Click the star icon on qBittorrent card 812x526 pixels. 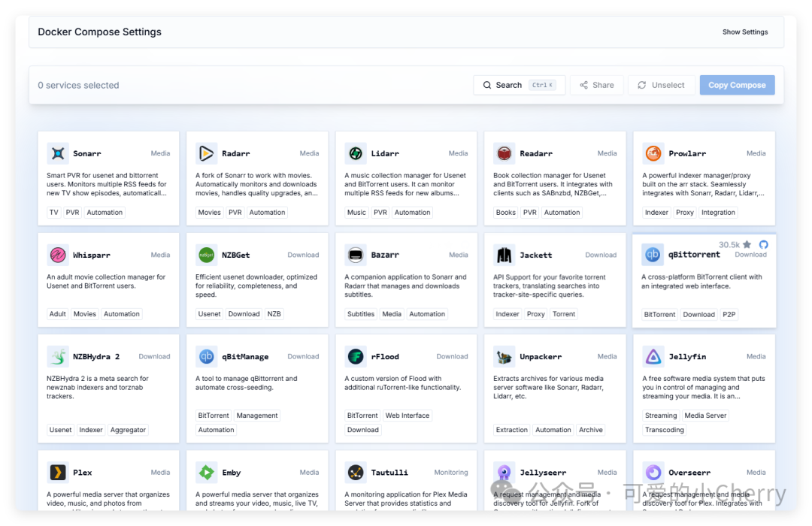747,244
